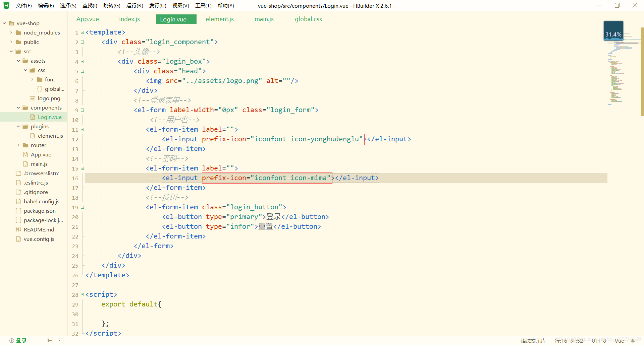Expand the font folder arrow
The width and height of the screenshot is (644, 345).
32,79
